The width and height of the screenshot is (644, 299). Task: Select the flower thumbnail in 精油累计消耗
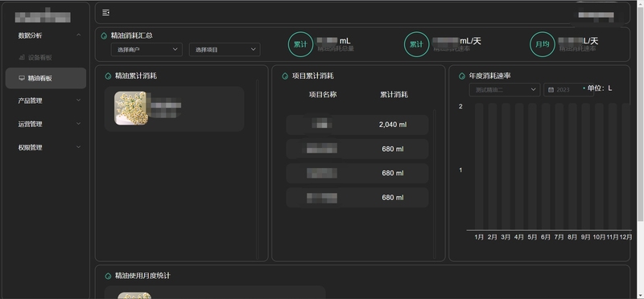pyautogui.click(x=131, y=109)
